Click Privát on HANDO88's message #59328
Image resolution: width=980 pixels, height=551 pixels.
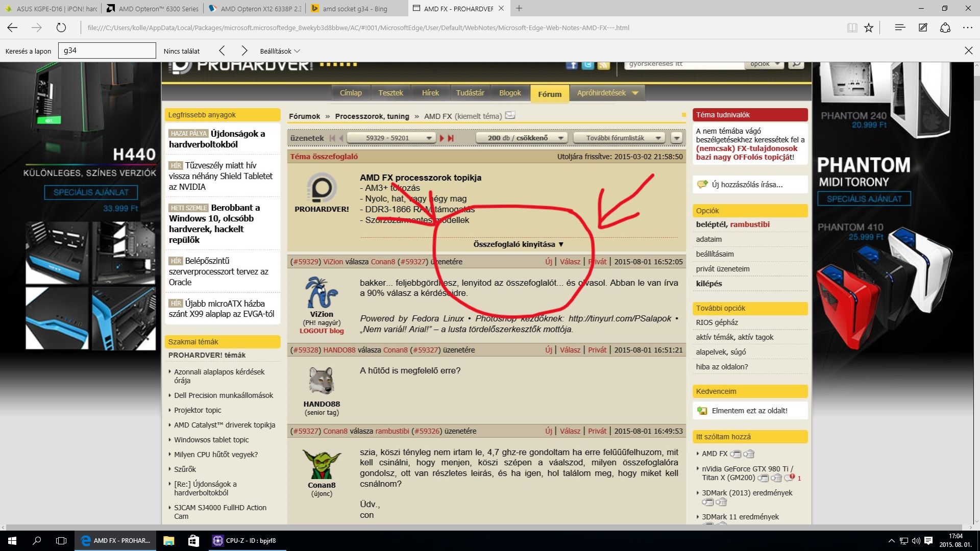(597, 350)
